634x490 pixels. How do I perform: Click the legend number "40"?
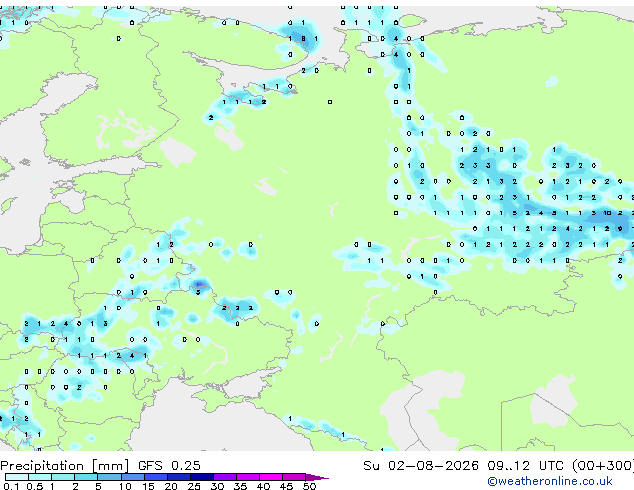click(x=263, y=486)
